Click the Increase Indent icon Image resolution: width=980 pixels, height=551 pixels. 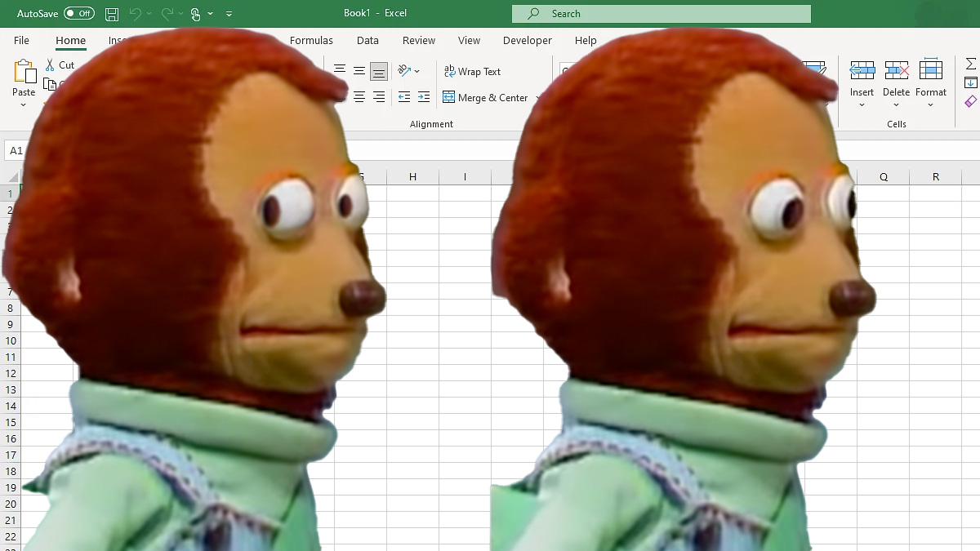pyautogui.click(x=423, y=97)
